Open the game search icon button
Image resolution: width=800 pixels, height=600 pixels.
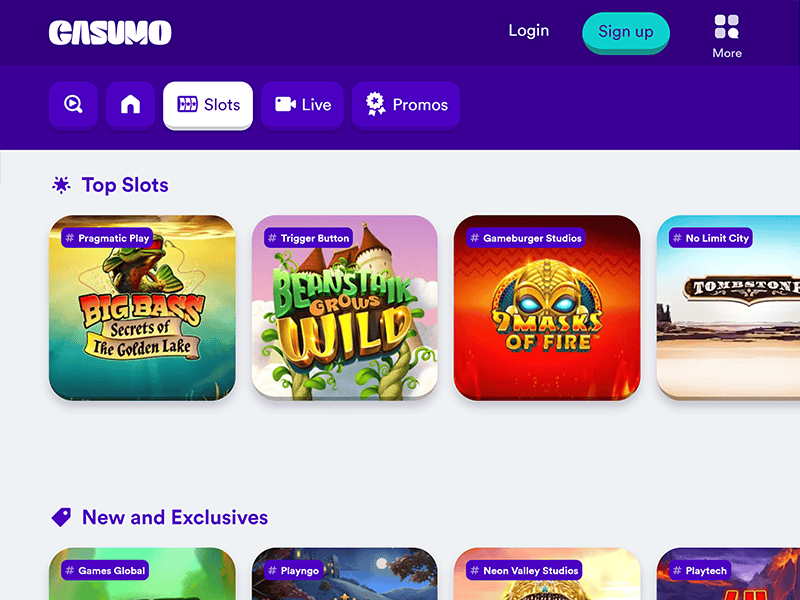tap(73, 105)
